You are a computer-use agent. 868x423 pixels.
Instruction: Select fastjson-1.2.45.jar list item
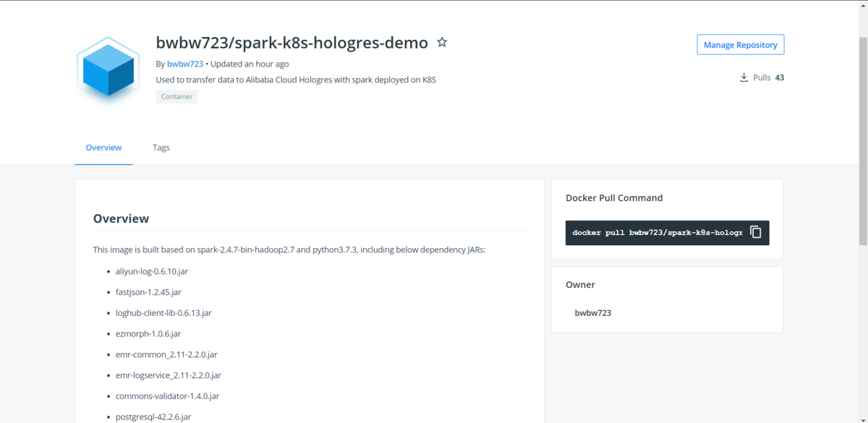click(x=148, y=292)
